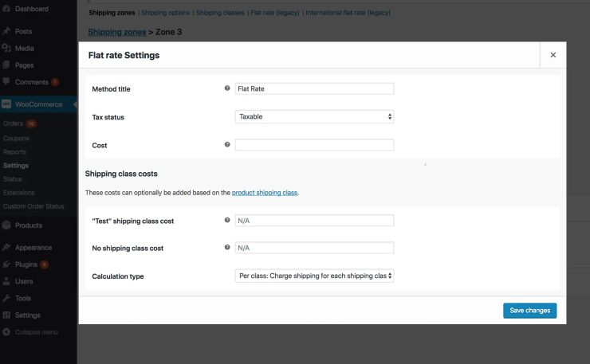Click the Method title input field
590x364 pixels.
(x=314, y=88)
